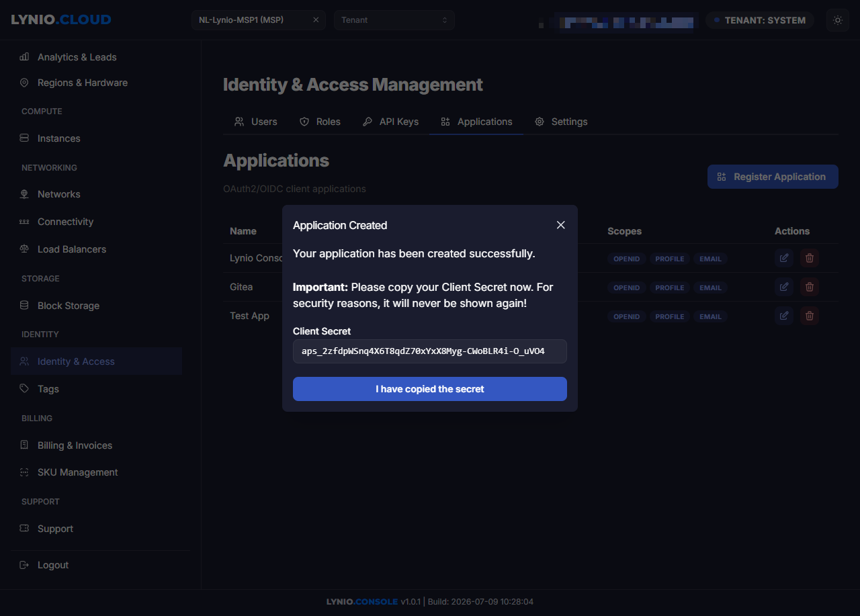The image size is (860, 616).
Task: Click the Networks globe icon
Action: point(24,194)
